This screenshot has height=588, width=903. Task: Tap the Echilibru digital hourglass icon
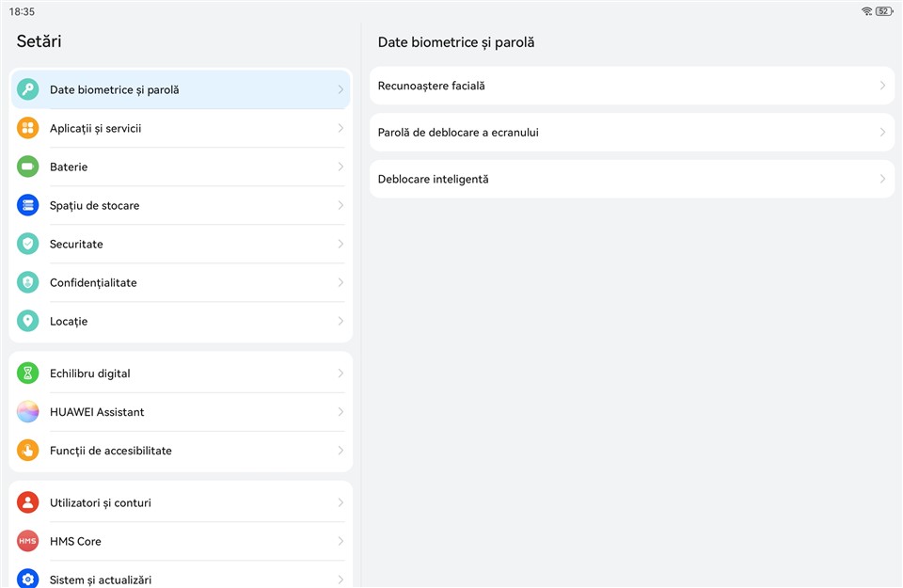(x=28, y=373)
